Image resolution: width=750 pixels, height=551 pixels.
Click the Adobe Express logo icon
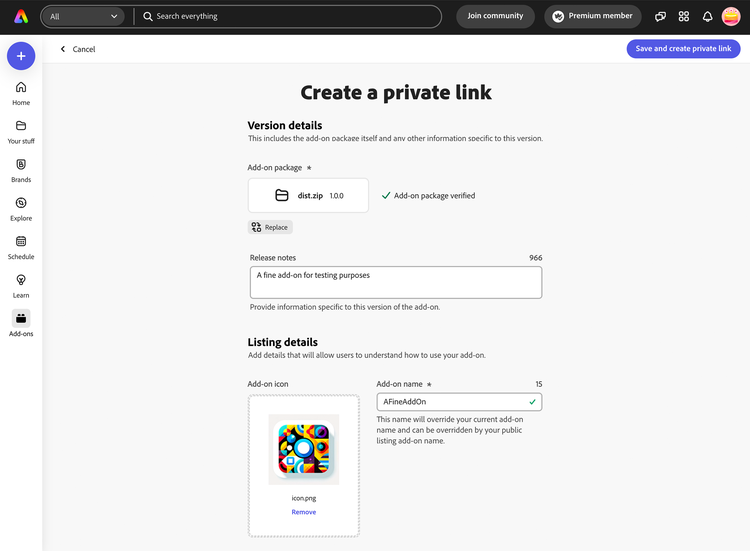(21, 16)
